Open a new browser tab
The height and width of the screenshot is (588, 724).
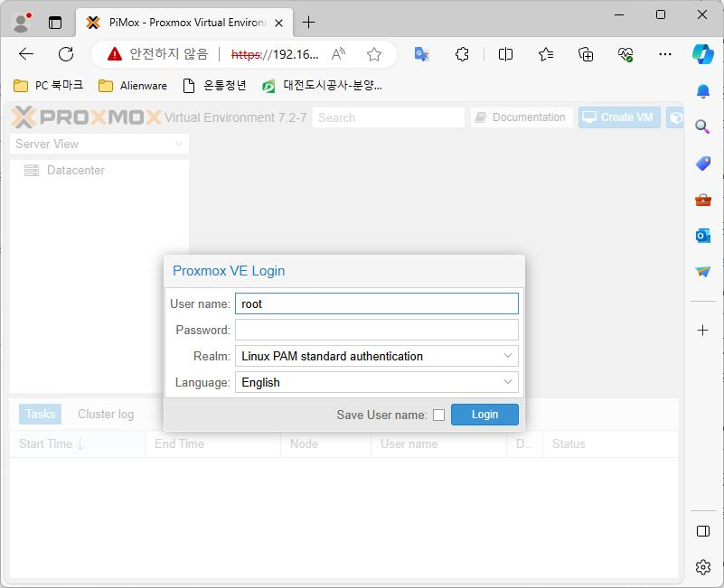[x=308, y=23]
